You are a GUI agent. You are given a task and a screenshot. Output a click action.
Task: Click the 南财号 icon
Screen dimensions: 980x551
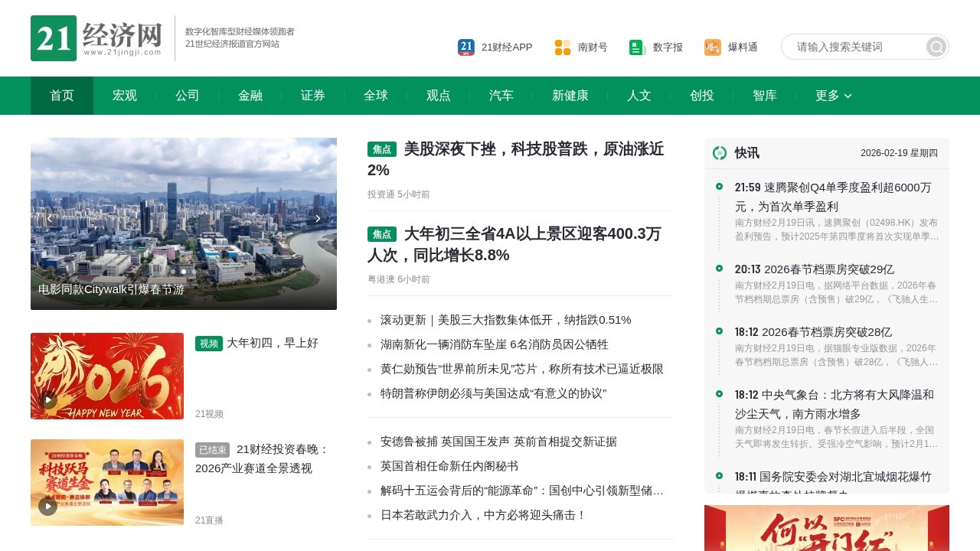(561, 47)
